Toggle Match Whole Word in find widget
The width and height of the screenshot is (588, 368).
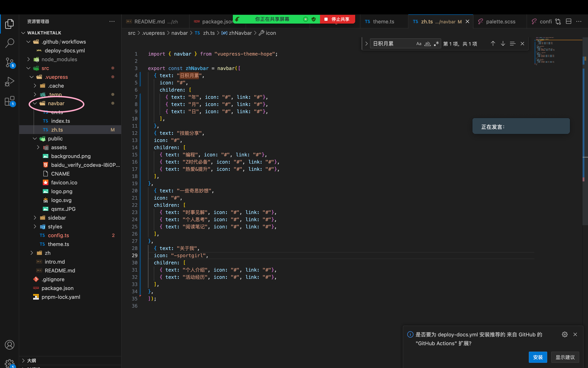(x=428, y=44)
